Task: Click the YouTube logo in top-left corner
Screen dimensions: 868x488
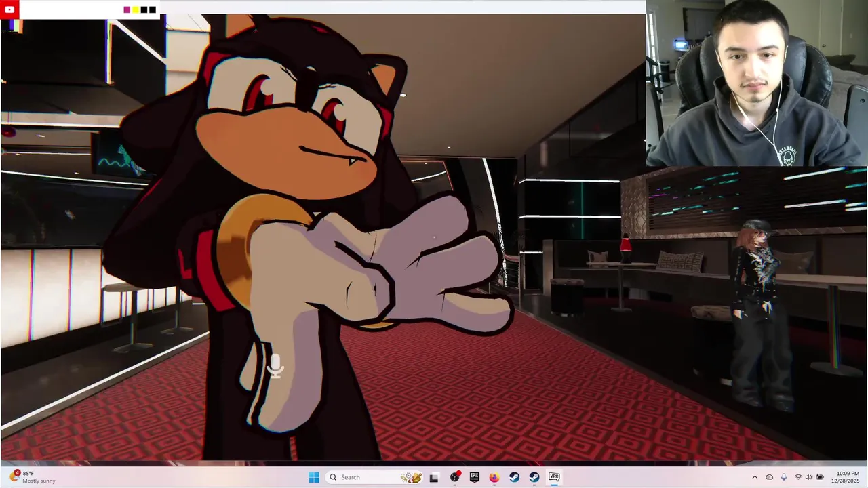Action: (9, 9)
